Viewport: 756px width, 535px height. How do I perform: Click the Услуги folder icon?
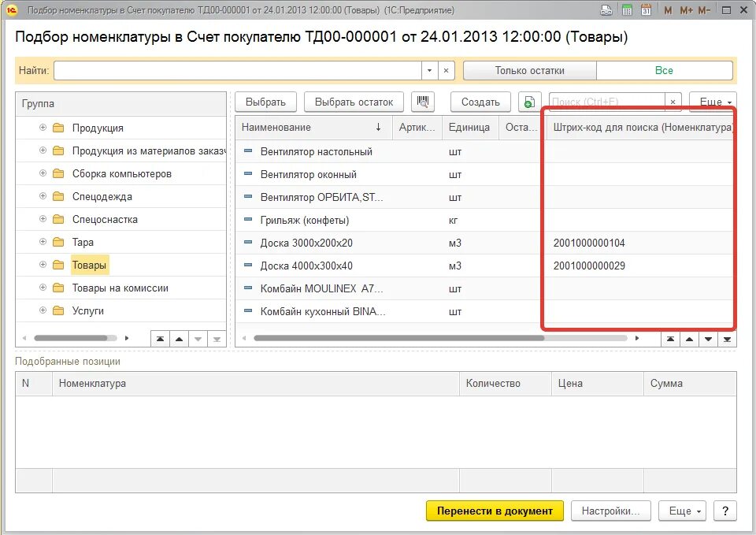point(58,310)
